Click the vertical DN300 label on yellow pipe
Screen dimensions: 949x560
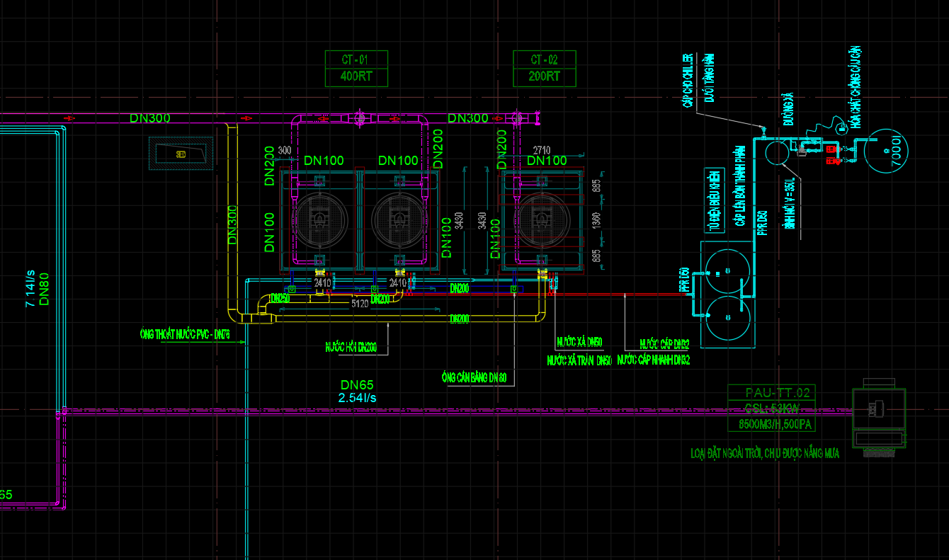pos(232,225)
